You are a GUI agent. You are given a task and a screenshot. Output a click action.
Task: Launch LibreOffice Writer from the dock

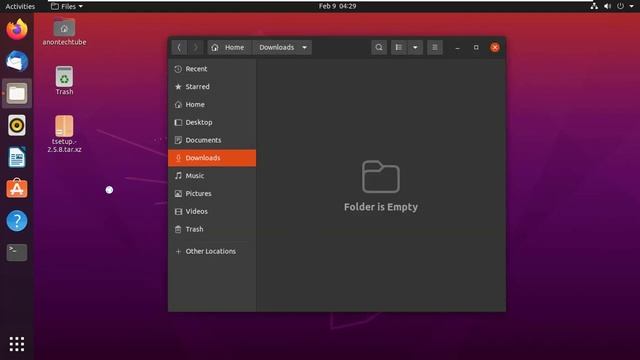[x=17, y=157]
